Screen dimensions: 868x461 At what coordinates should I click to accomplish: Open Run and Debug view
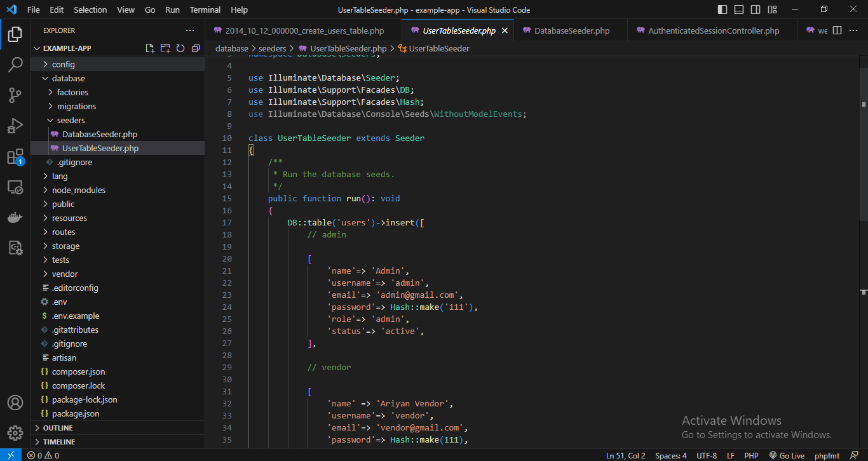click(15, 126)
